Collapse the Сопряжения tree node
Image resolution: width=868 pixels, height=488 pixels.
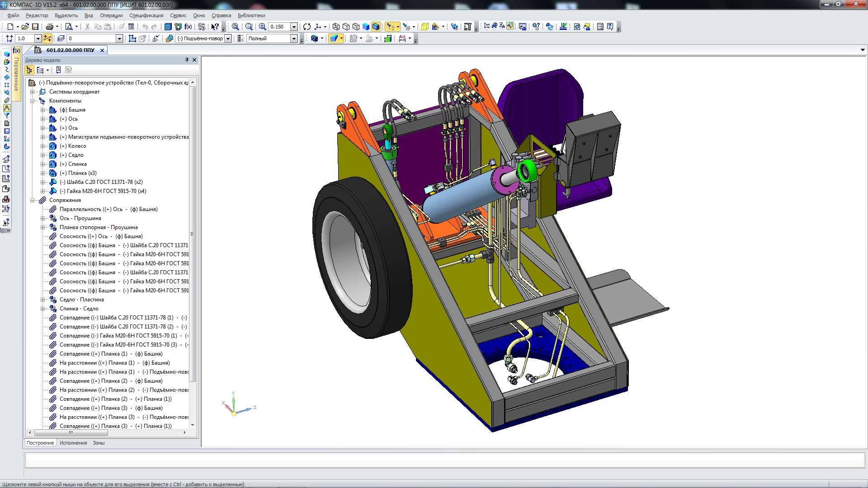(x=33, y=200)
